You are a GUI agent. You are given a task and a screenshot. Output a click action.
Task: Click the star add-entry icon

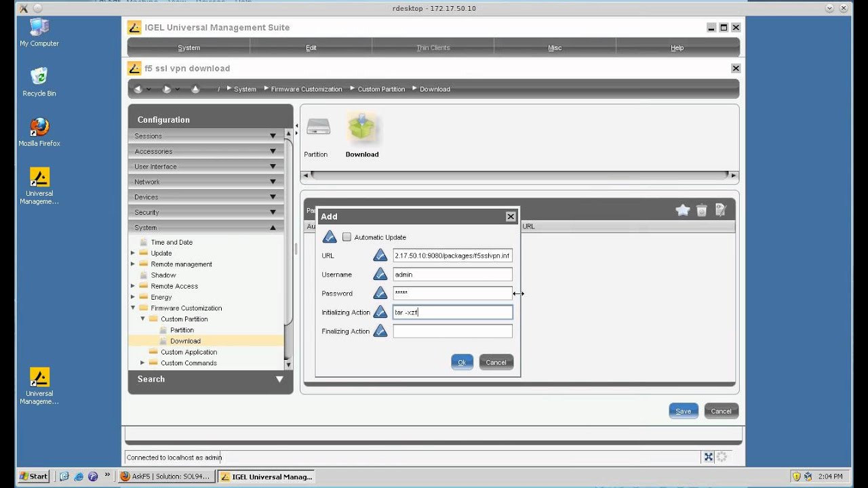[682, 211]
